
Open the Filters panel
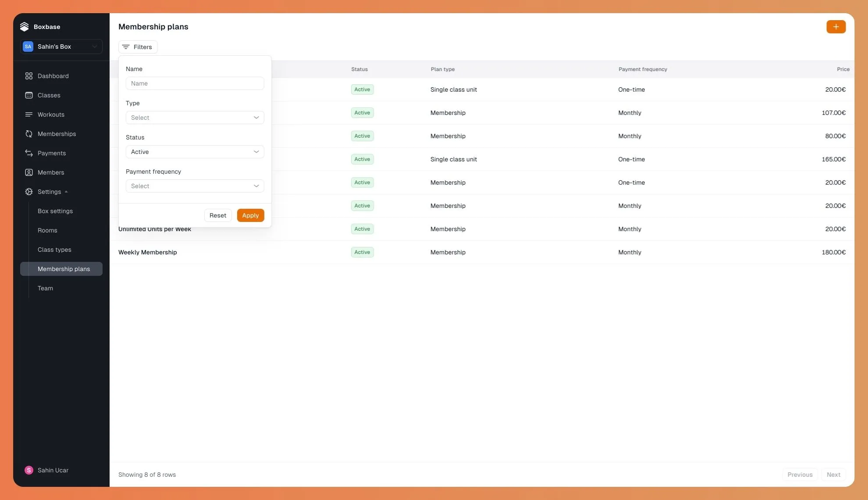point(138,47)
